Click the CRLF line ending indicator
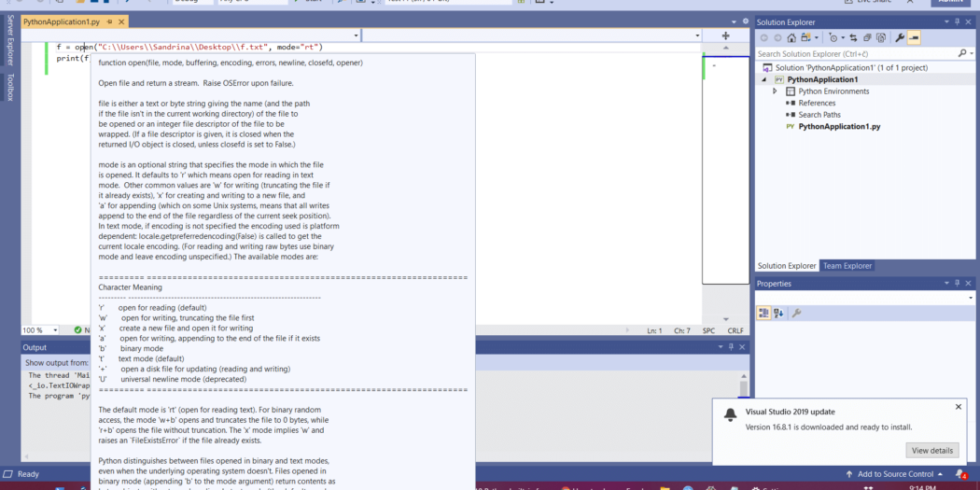The height and width of the screenshot is (490, 980). coord(735,330)
